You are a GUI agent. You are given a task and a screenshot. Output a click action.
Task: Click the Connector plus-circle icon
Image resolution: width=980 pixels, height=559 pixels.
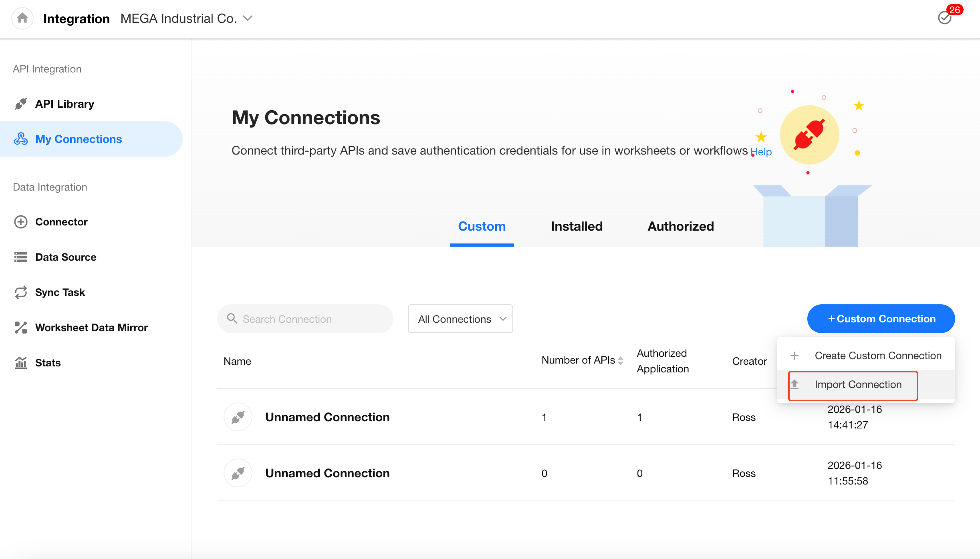pos(21,222)
